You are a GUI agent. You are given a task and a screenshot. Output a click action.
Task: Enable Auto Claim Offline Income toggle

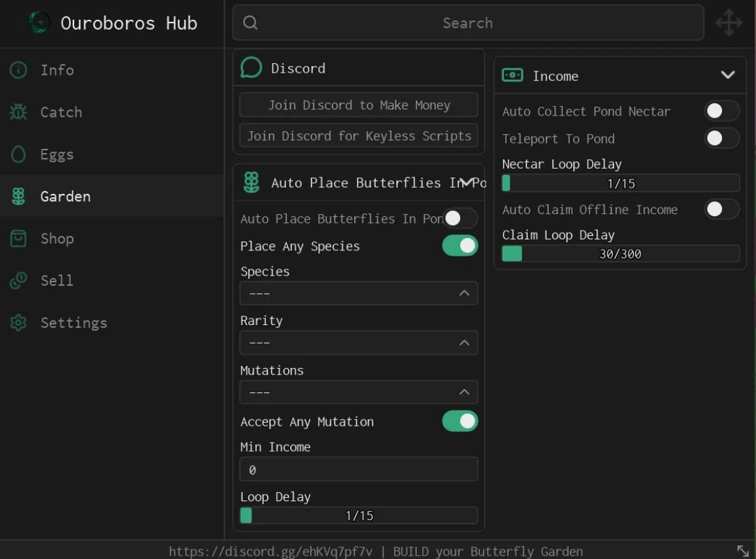click(721, 209)
